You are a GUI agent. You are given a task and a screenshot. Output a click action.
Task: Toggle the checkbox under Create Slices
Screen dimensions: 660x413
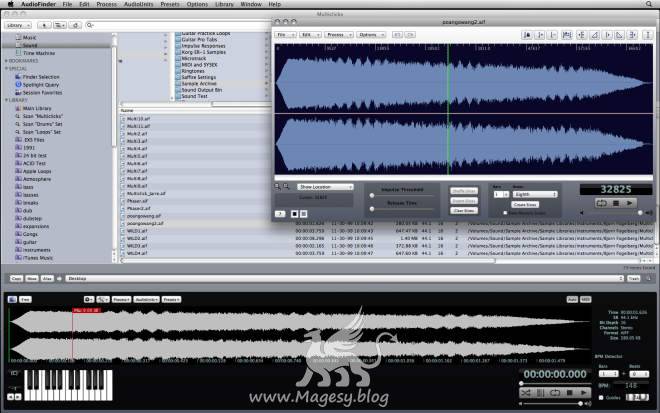click(505, 213)
